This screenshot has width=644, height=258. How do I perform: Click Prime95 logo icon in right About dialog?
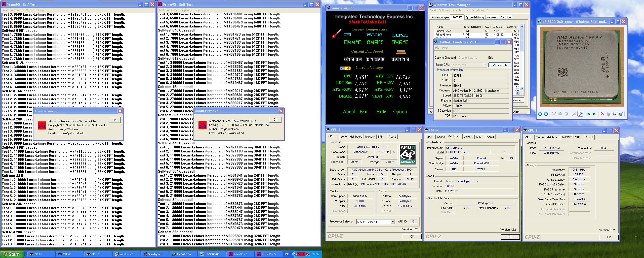[203, 125]
